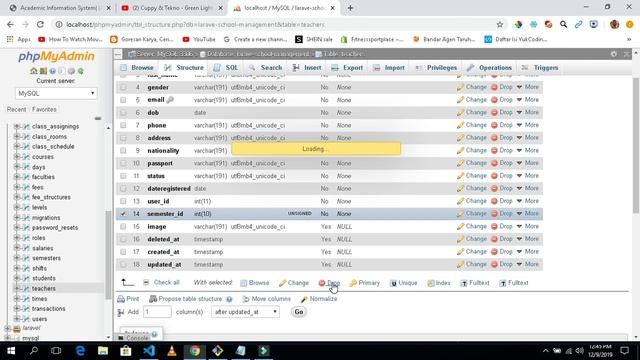Viewport: 640px width, 360px height.
Task: Open the Operations tab
Action: pos(489,68)
